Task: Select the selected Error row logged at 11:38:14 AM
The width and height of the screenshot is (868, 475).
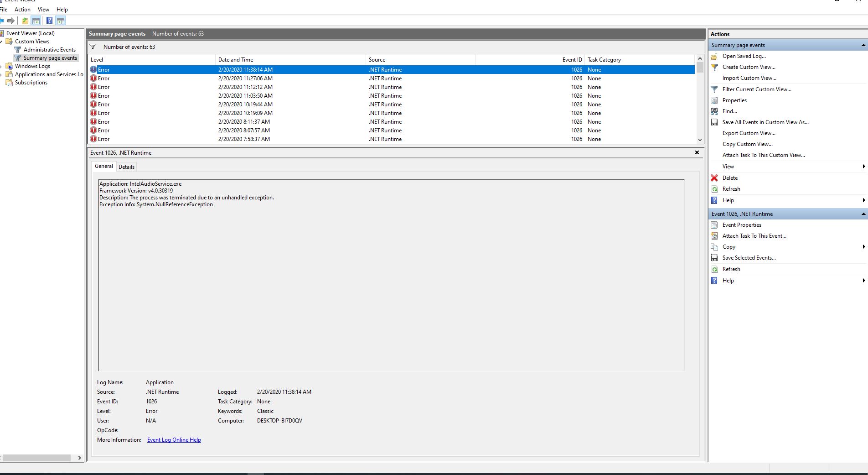Action: (x=392, y=70)
